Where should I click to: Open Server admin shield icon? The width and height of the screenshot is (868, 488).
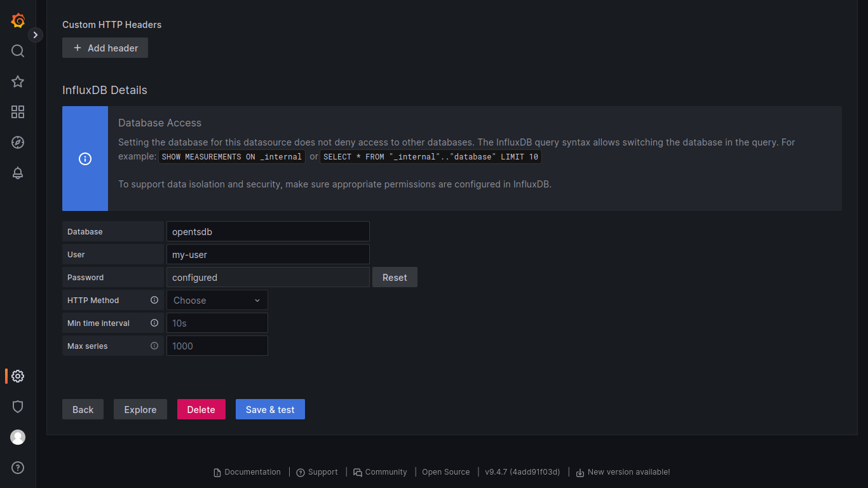pyautogui.click(x=18, y=407)
